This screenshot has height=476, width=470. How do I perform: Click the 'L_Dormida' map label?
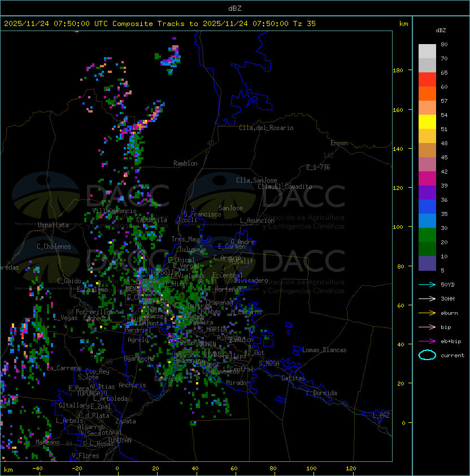[x=321, y=393]
